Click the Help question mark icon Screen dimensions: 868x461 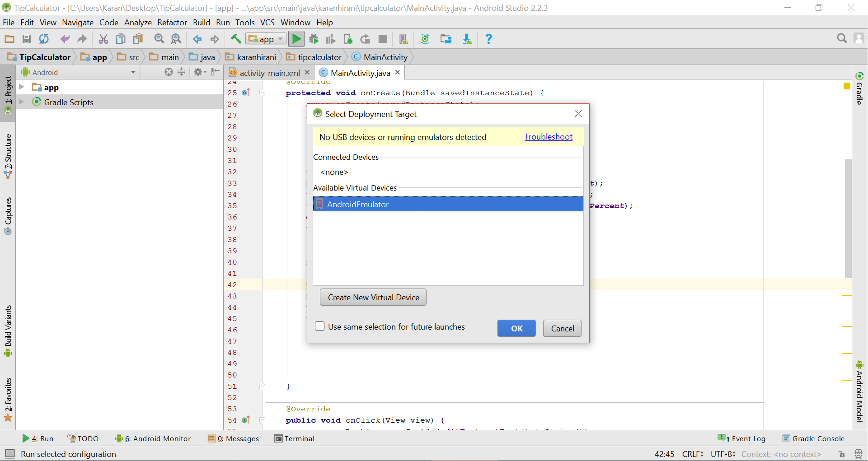click(488, 39)
